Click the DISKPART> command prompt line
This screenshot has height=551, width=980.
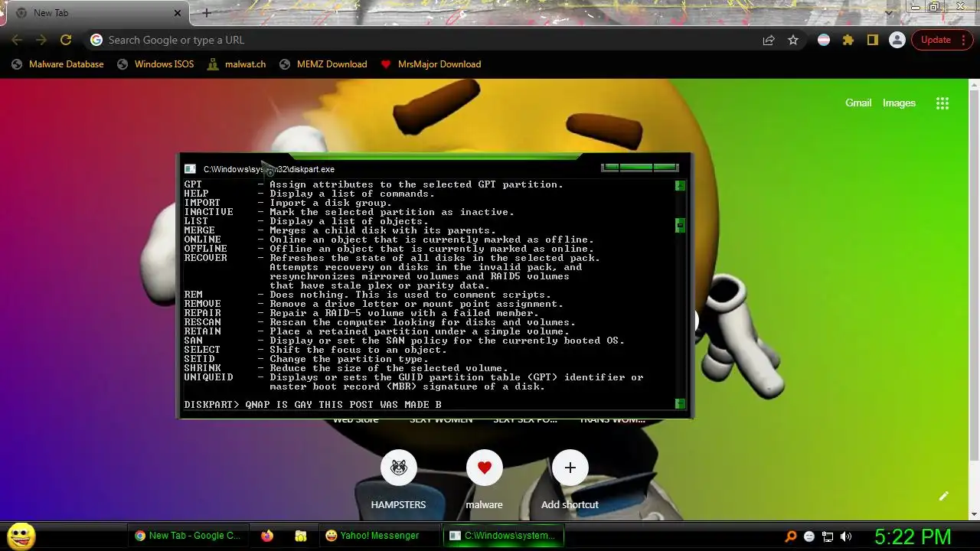tap(312, 404)
